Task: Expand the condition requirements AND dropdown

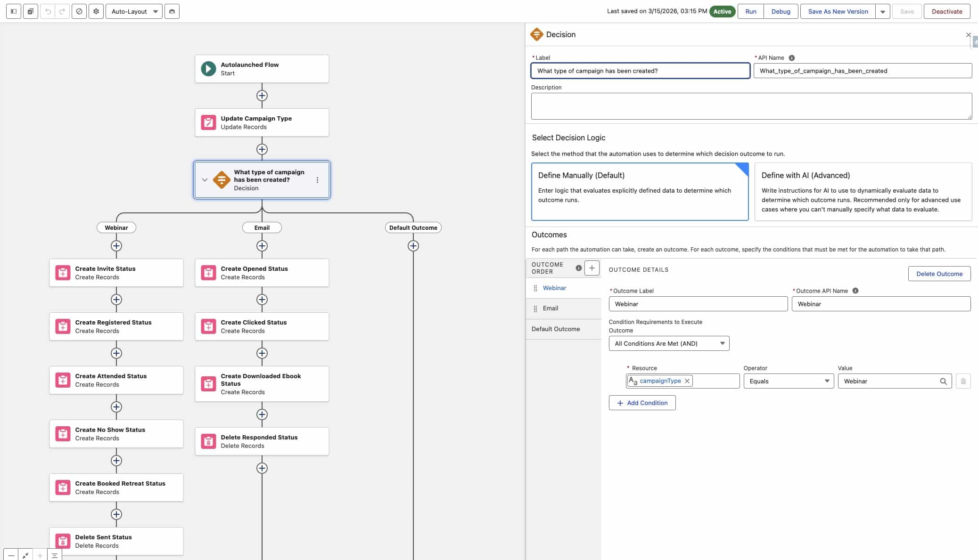Action: [668, 343]
